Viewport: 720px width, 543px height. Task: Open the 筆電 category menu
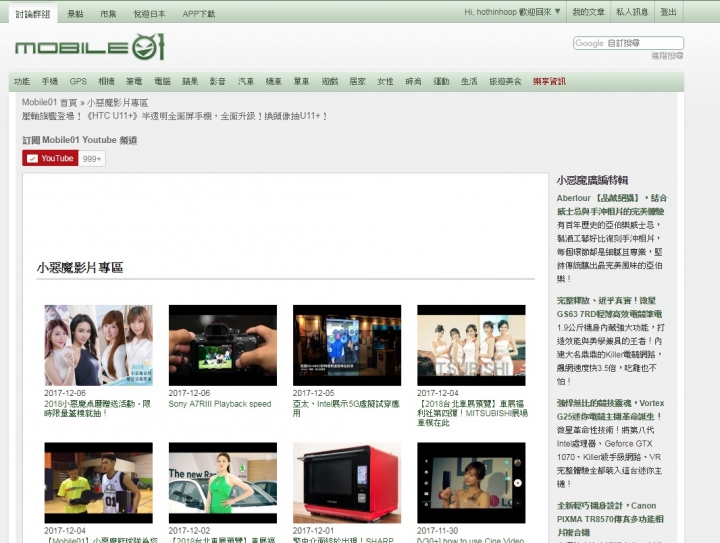(134, 81)
